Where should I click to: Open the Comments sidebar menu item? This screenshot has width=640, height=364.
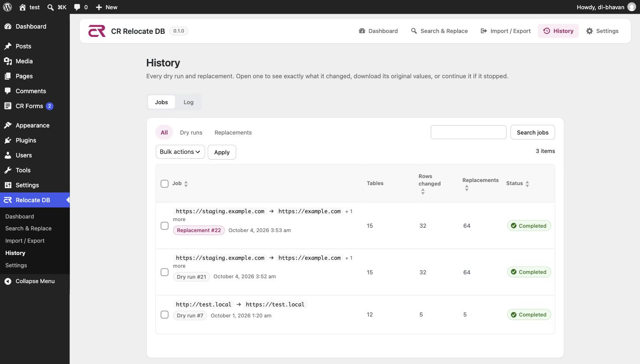pyautogui.click(x=35, y=91)
